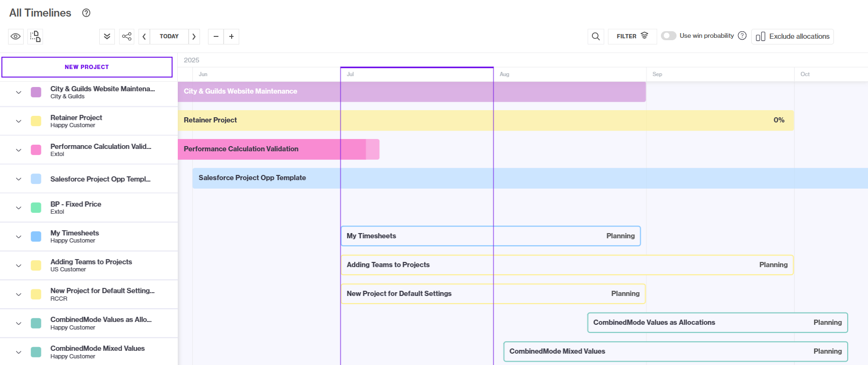Viewport: 868px width, 365px height.
Task: Expand the My Timesheets row
Action: coord(18,236)
